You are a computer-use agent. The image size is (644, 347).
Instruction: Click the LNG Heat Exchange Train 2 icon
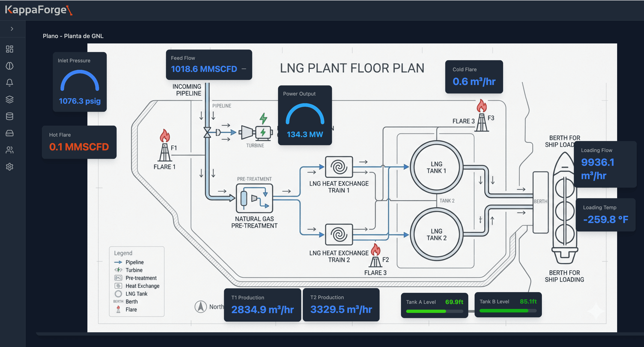pyautogui.click(x=339, y=234)
